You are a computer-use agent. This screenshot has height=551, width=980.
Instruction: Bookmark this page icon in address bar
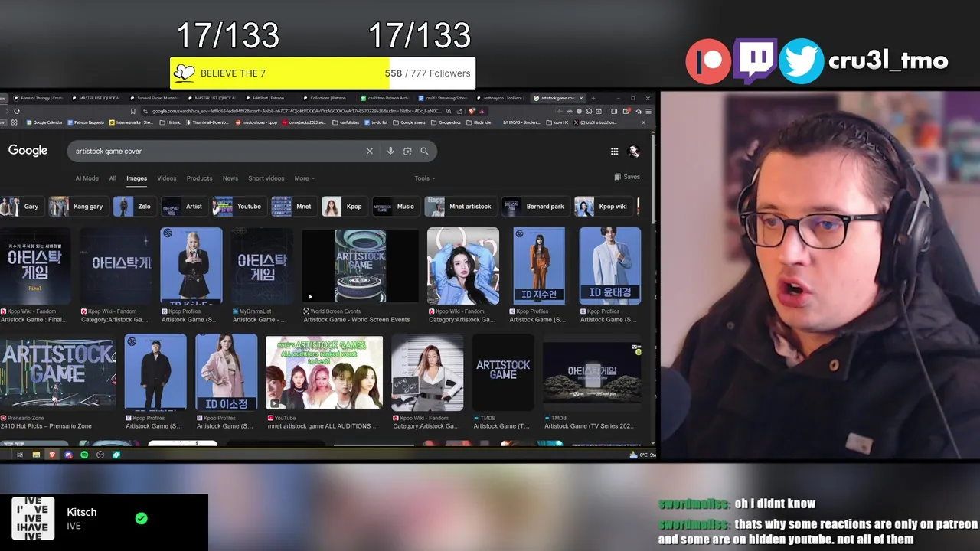pos(132,111)
